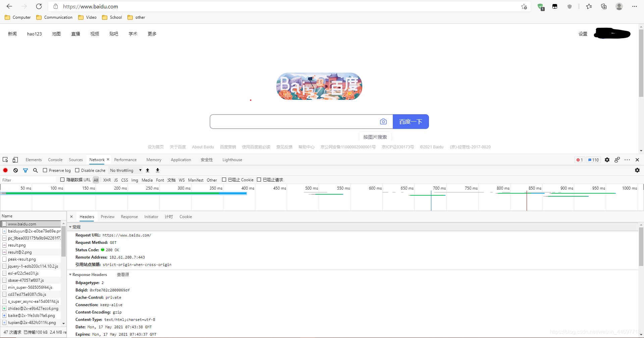644x338 pixels.
Task: Open network panel settings gear
Action: pyautogui.click(x=637, y=170)
